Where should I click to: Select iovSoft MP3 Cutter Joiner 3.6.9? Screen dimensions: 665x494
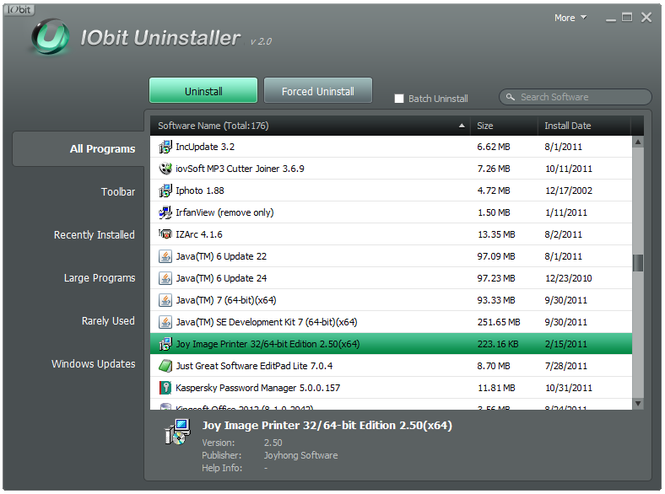(x=391, y=169)
